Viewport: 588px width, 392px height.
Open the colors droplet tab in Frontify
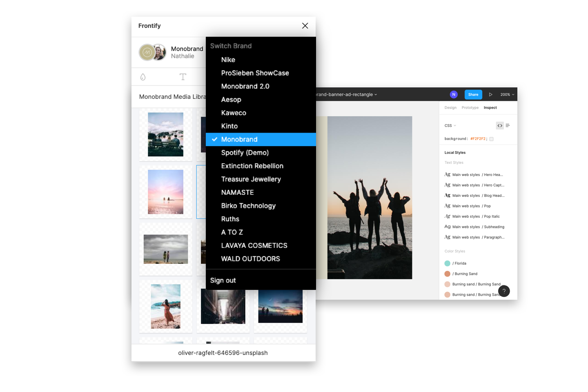(143, 77)
